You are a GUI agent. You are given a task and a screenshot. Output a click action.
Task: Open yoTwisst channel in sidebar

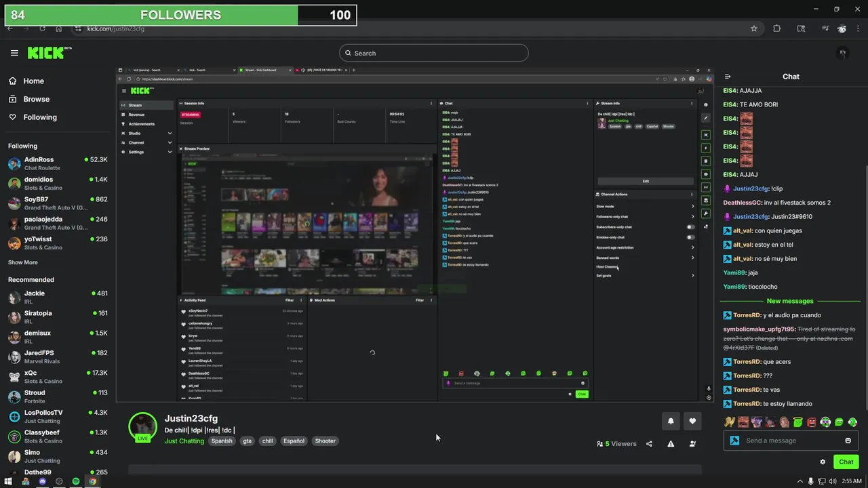coord(58,243)
